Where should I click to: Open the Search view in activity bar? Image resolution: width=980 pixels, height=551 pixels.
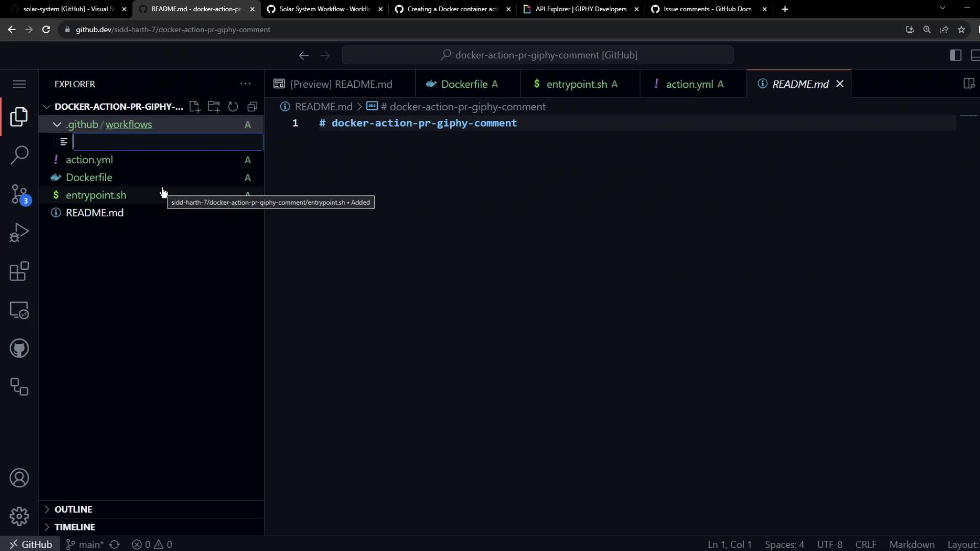[19, 155]
